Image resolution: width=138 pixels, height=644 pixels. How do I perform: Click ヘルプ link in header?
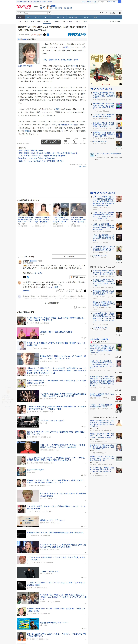94,2
